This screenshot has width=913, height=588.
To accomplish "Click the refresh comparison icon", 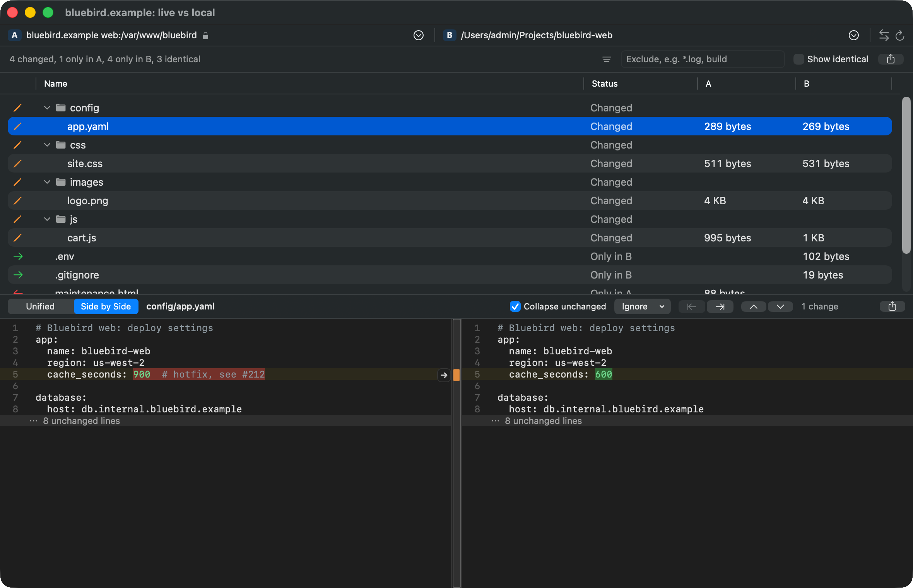I will [x=900, y=35].
